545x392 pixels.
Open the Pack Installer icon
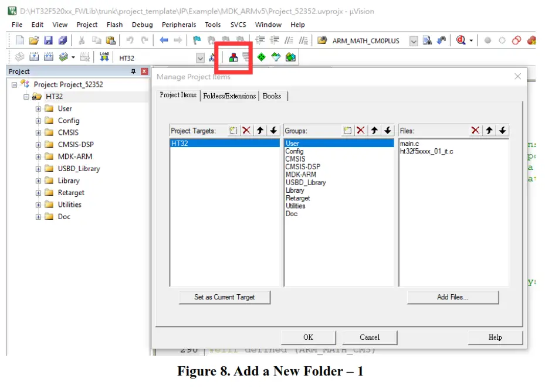(x=290, y=57)
